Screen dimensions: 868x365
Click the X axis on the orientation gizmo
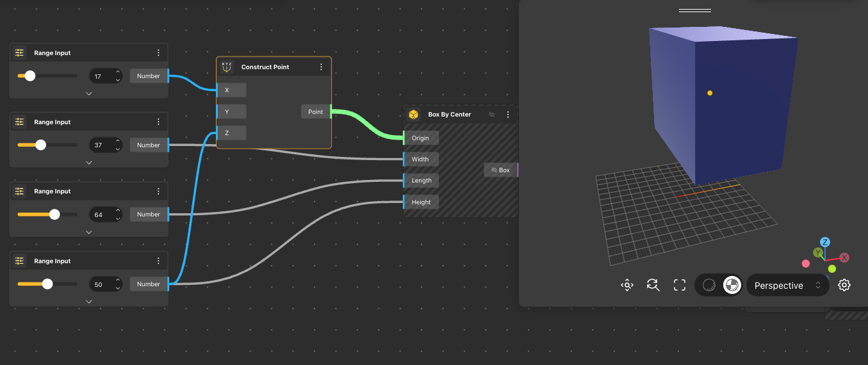coord(844,257)
